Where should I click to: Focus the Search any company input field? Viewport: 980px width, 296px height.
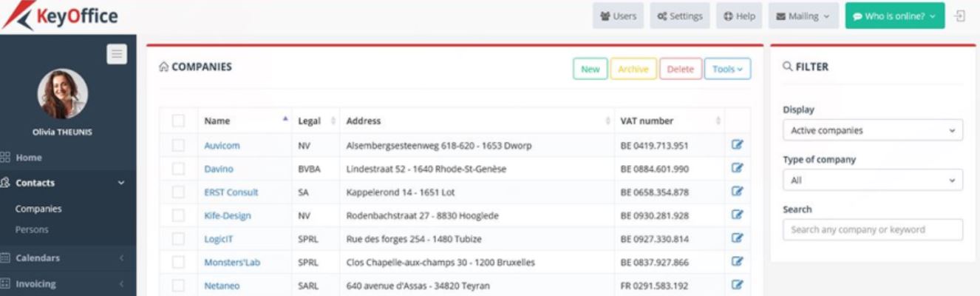(873, 229)
